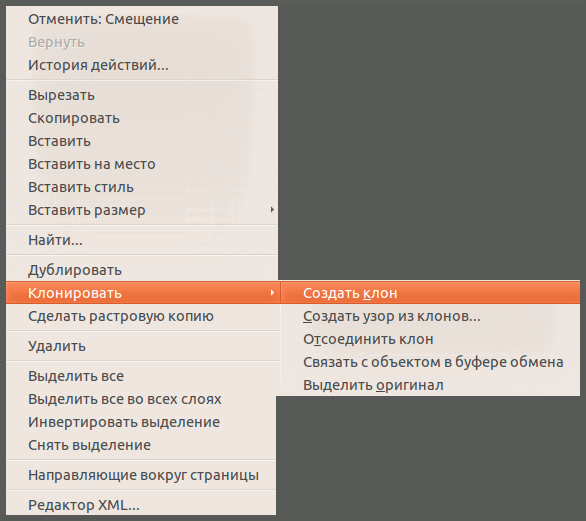586x521 pixels.
Task: Click 'Вставить' menu entry
Action: click(x=142, y=141)
